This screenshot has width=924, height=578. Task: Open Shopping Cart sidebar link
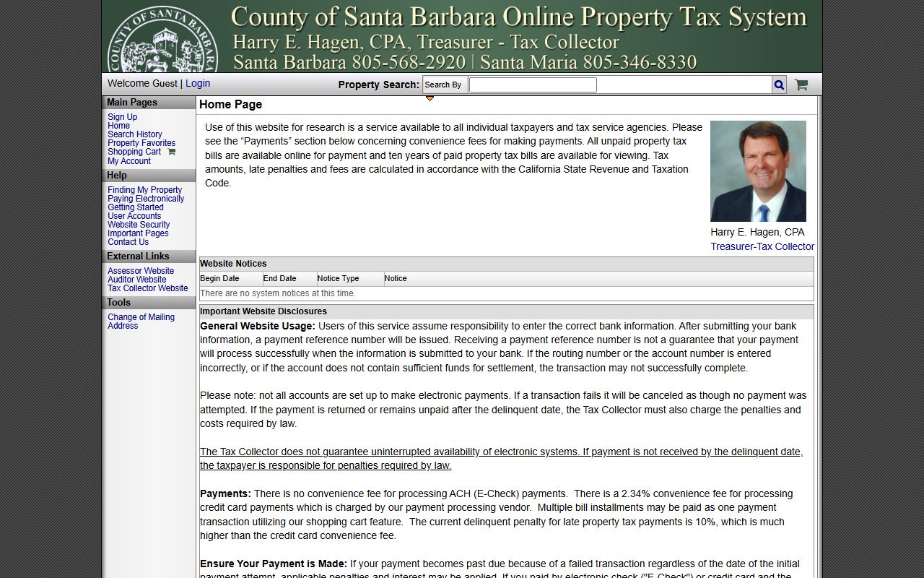pos(134,152)
